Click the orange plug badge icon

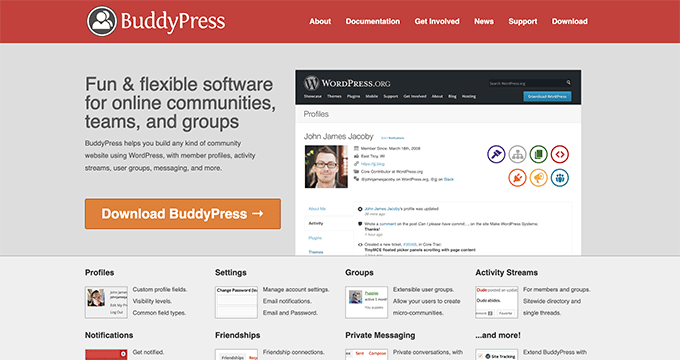tap(517, 178)
